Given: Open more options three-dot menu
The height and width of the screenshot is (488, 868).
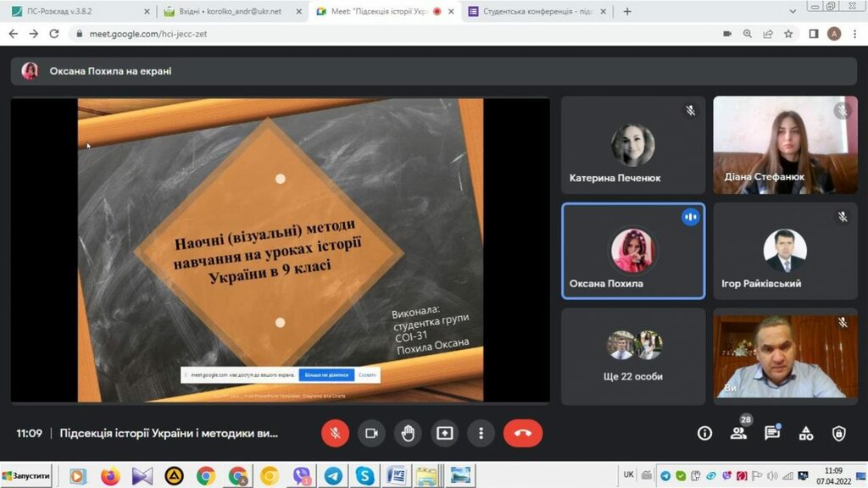Looking at the screenshot, I should (481, 433).
